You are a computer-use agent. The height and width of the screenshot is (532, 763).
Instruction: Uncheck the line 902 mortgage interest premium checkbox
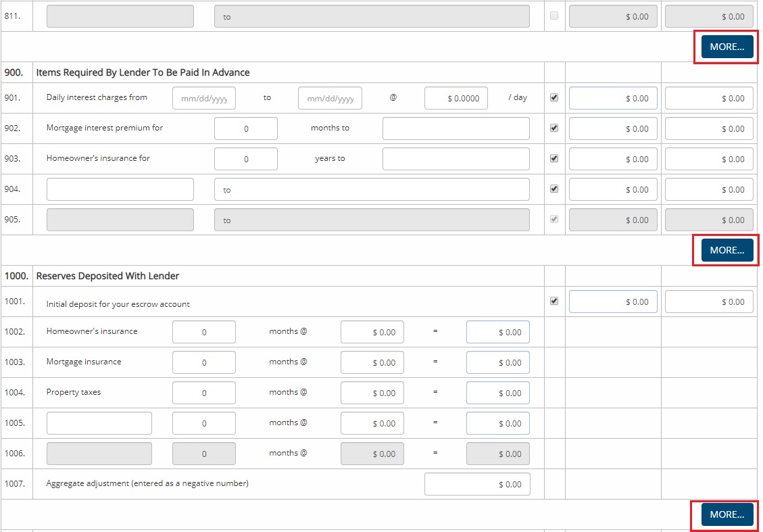553,128
